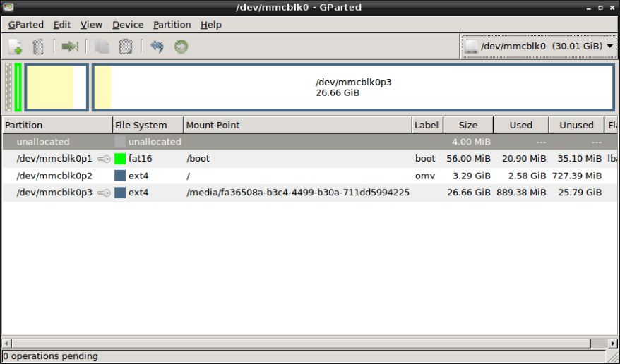Open the GParted menu
Image resolution: width=620 pixels, height=364 pixels.
pyautogui.click(x=26, y=25)
